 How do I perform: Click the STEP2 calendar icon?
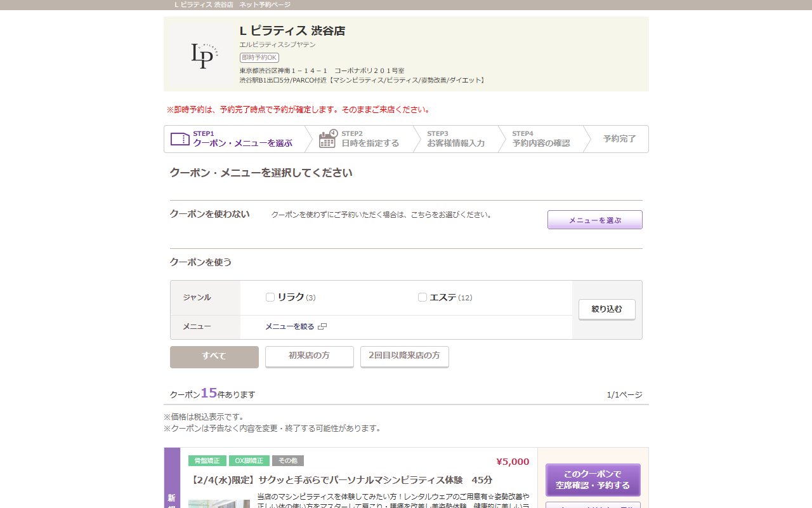327,138
